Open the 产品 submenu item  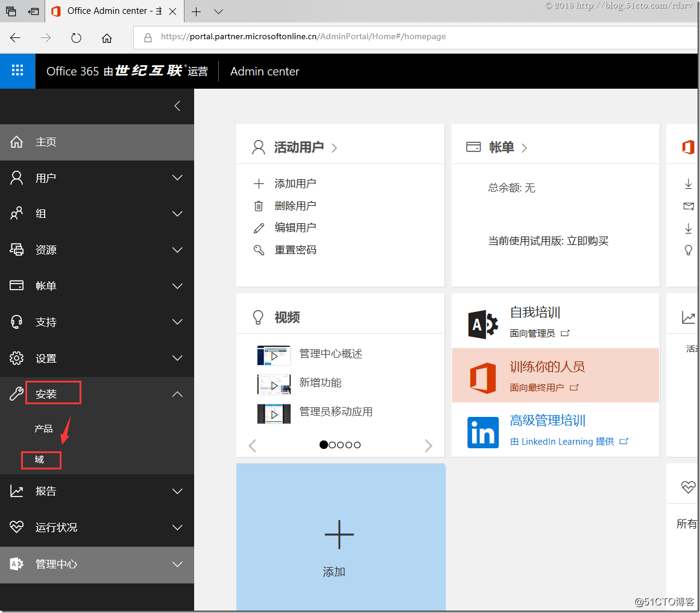44,428
